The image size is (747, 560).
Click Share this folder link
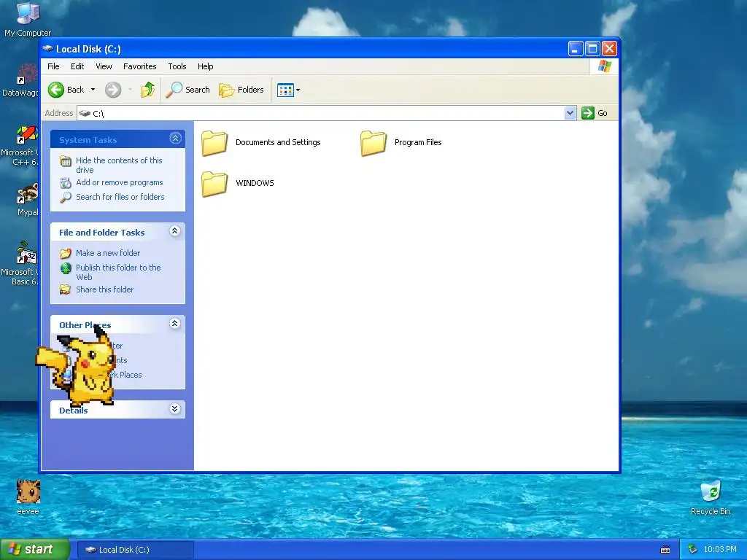[x=105, y=289]
